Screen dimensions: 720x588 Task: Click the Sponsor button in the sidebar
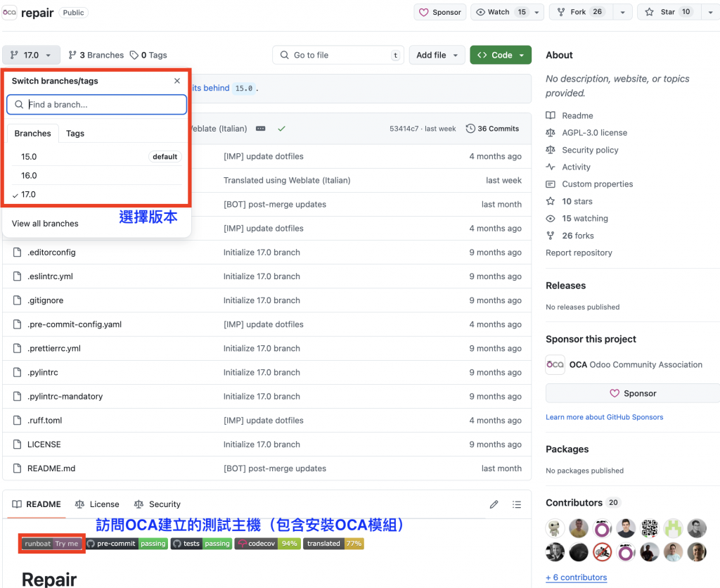point(633,393)
